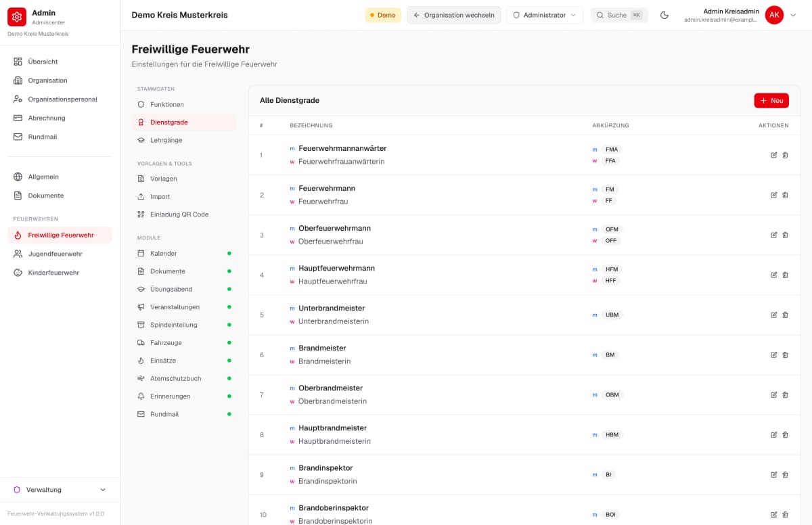
Task: Open the Spindeinteilung module
Action: [x=184, y=325]
